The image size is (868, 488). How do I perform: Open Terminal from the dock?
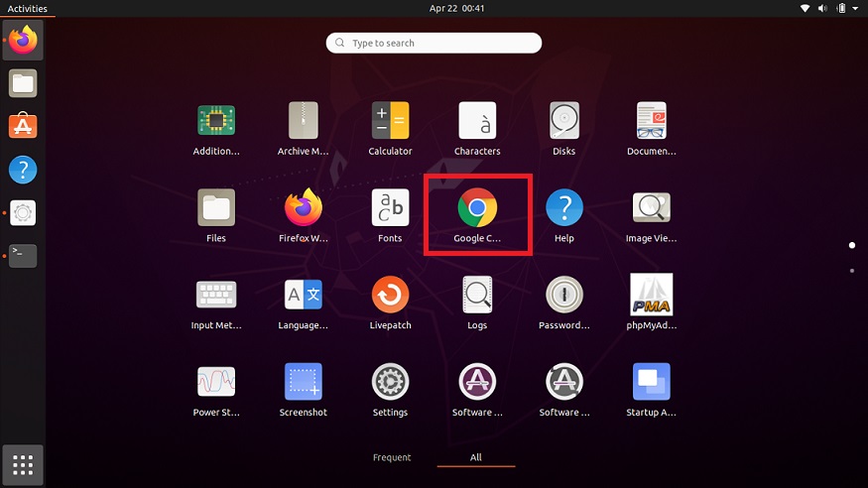pyautogui.click(x=23, y=256)
